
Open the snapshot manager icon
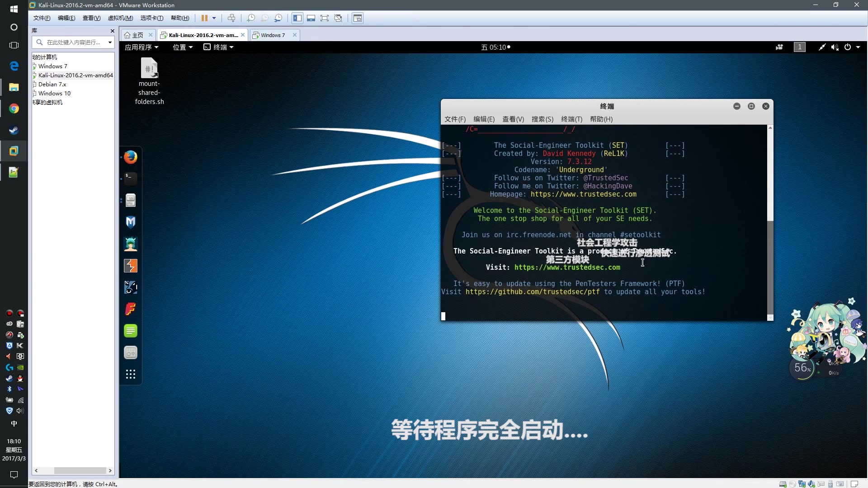(278, 18)
